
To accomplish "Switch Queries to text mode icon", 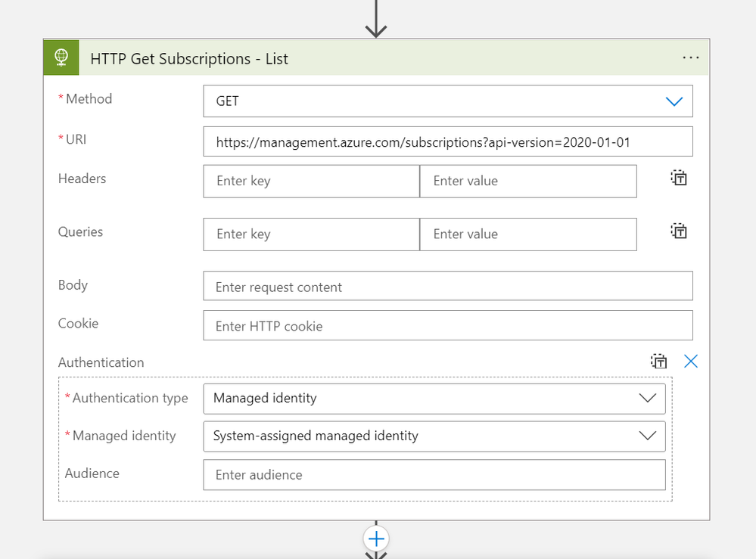I will click(x=679, y=231).
